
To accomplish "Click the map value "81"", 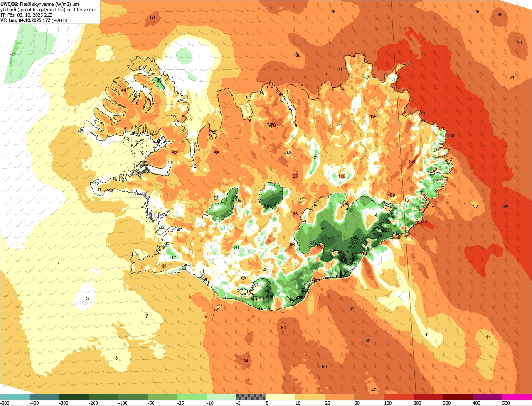I will tap(352, 308).
